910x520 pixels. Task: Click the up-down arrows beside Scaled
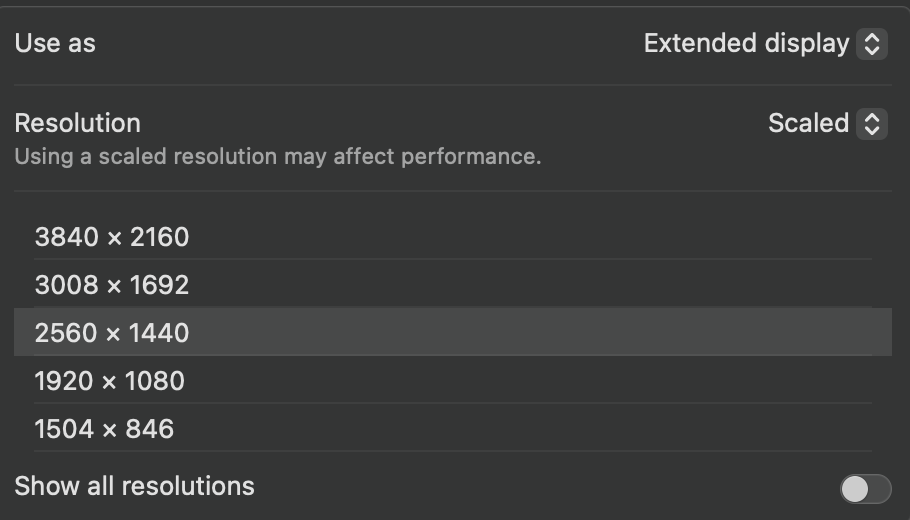(x=872, y=124)
